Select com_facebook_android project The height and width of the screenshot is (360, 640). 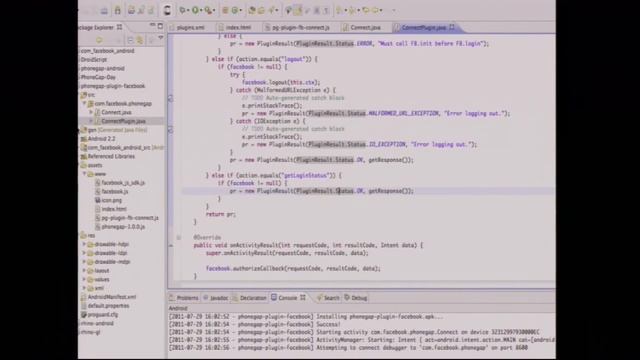click(107, 51)
